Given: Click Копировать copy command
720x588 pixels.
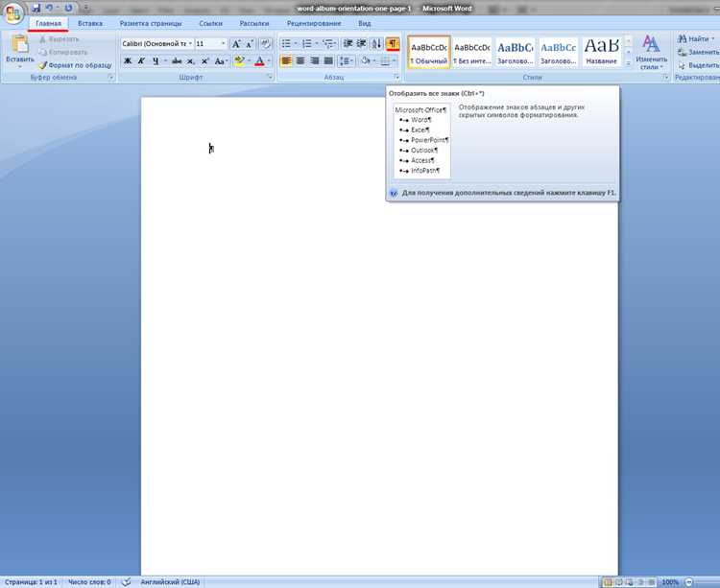Looking at the screenshot, I should (x=63, y=53).
